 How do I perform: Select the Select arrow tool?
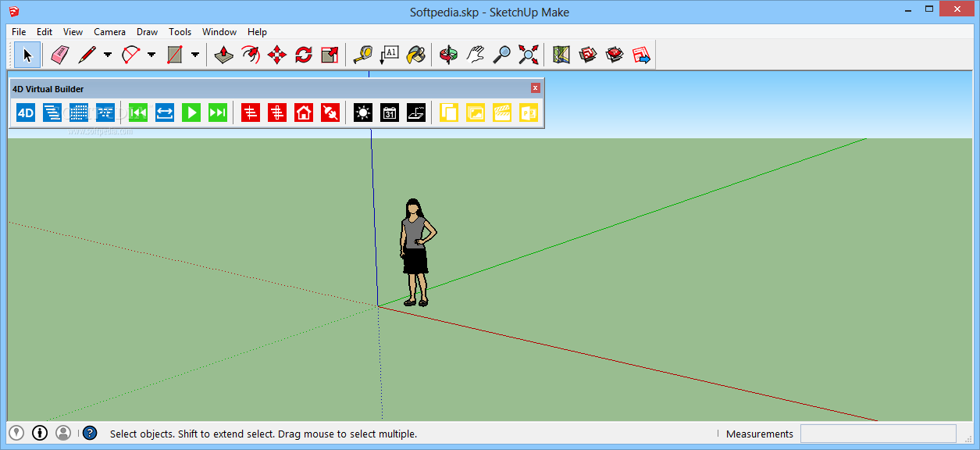27,55
